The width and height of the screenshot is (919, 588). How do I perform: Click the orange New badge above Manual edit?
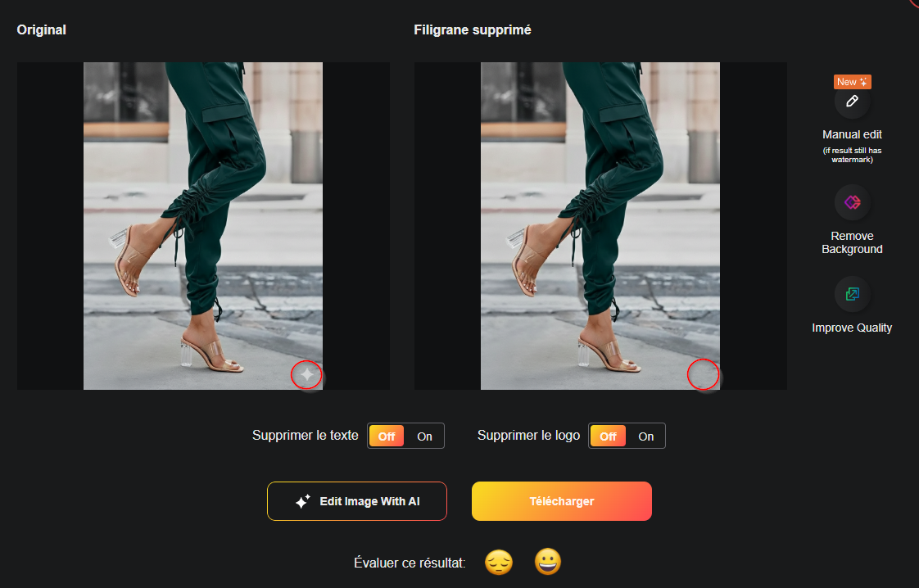[x=852, y=81]
